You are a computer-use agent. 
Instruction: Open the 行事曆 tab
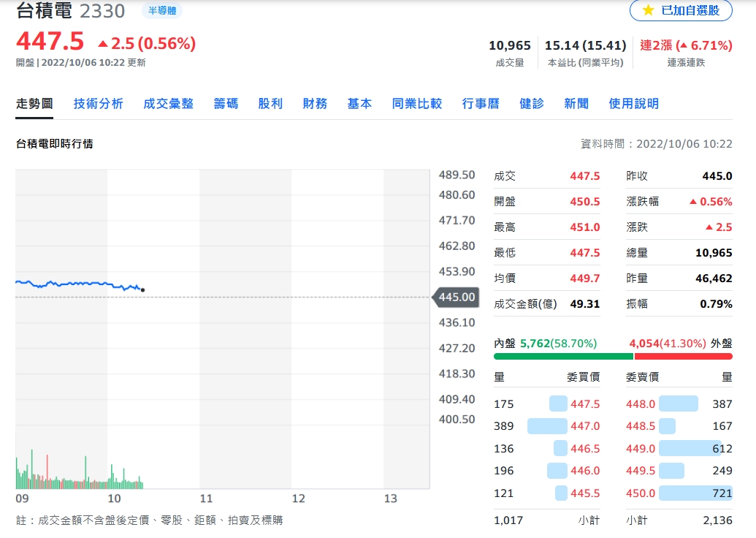coord(481,104)
